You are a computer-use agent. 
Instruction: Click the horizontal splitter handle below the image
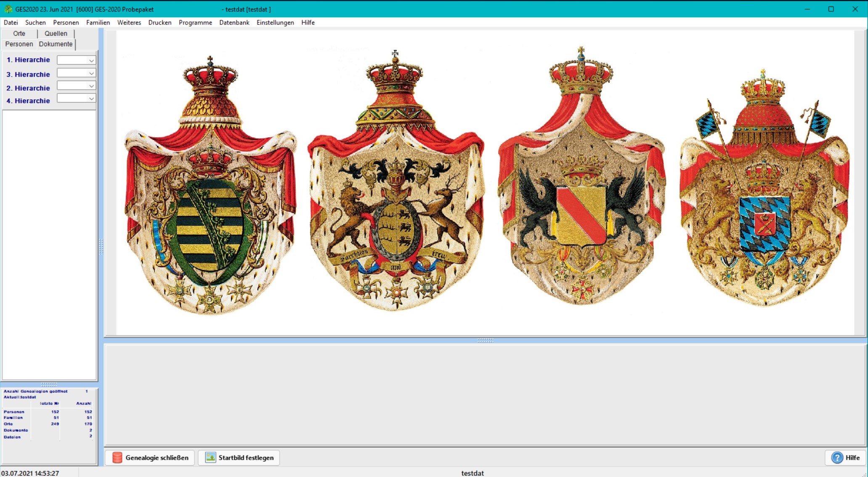click(485, 340)
